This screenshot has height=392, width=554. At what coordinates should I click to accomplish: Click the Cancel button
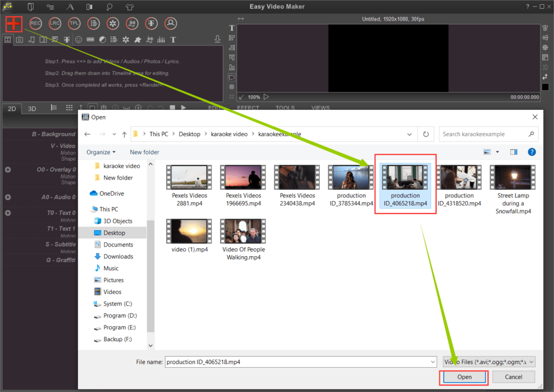click(513, 377)
